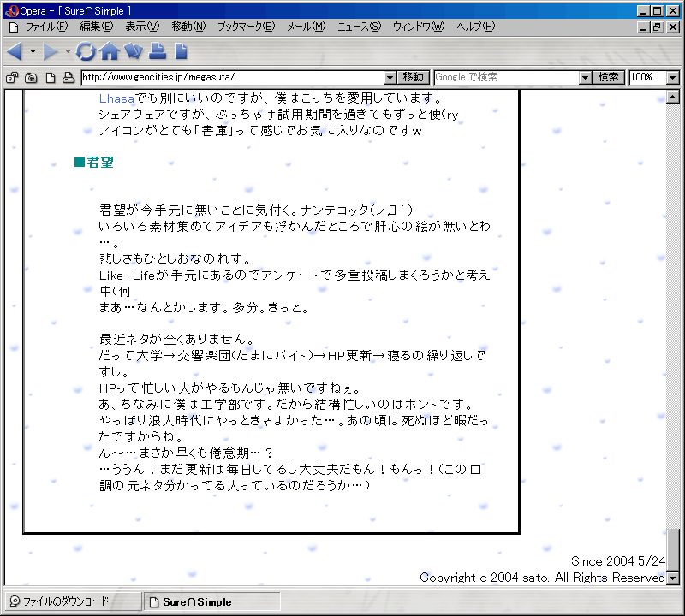Screen dimensions: 685x616
Task: Expand the URL address history dropdown
Action: point(390,78)
